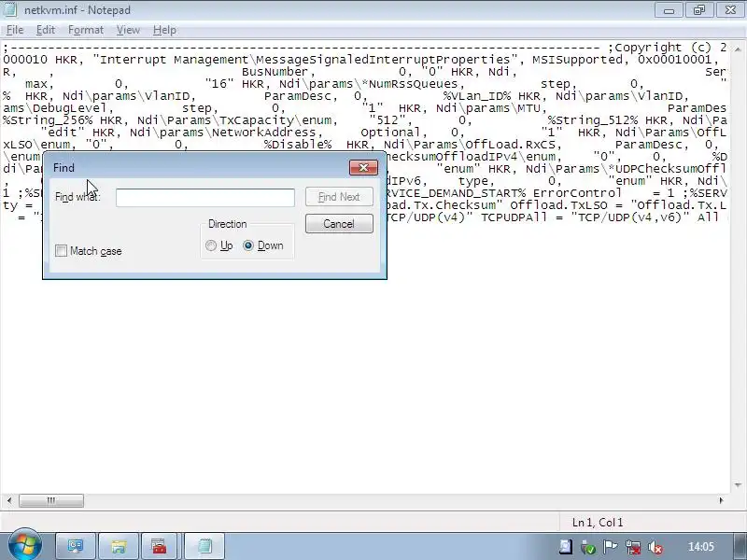Image resolution: width=747 pixels, height=560 pixels.
Task: Click the network disconnected tray icon
Action: (633, 547)
